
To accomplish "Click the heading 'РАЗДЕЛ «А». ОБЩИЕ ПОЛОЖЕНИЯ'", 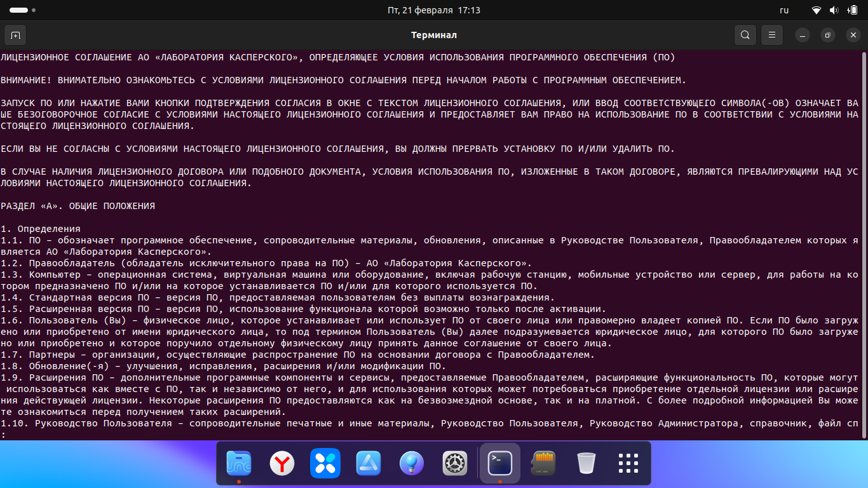I will click(78, 206).
